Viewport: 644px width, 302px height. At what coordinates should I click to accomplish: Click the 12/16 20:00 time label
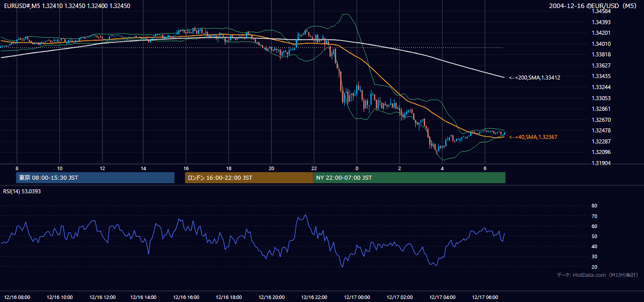272,297
